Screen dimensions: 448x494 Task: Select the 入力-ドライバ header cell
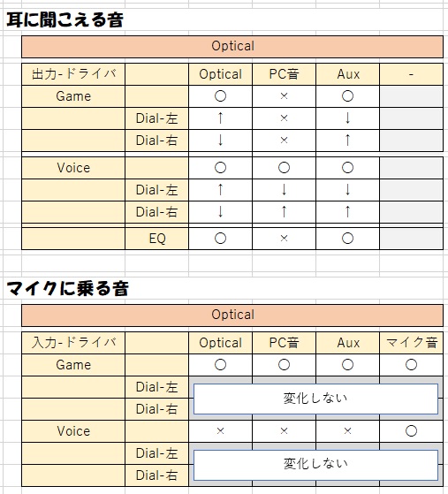coord(73,343)
